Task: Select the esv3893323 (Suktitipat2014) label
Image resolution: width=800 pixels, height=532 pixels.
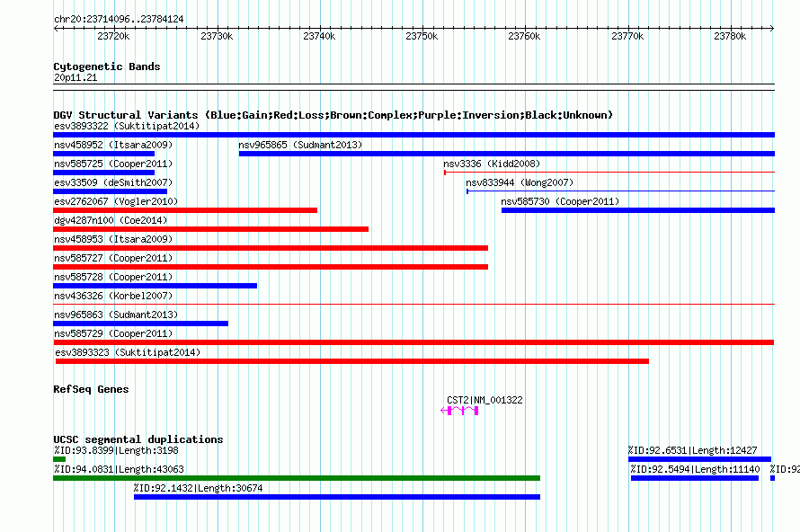Action: 128,352
